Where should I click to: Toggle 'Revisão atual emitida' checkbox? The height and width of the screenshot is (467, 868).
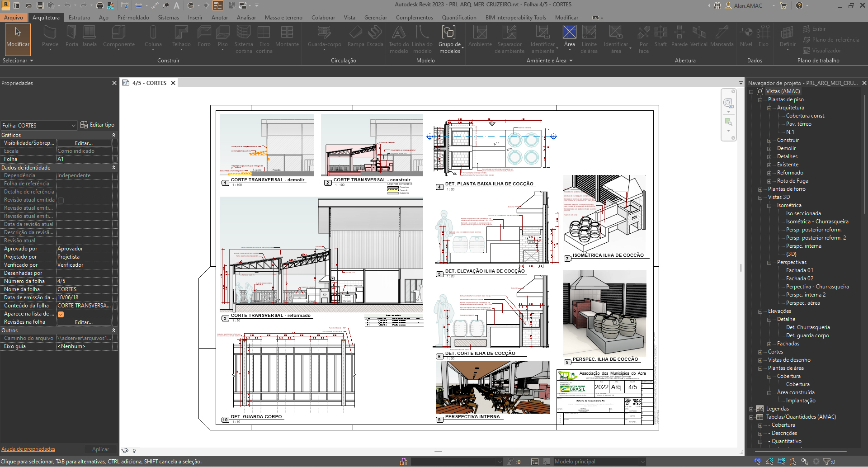coord(61,200)
